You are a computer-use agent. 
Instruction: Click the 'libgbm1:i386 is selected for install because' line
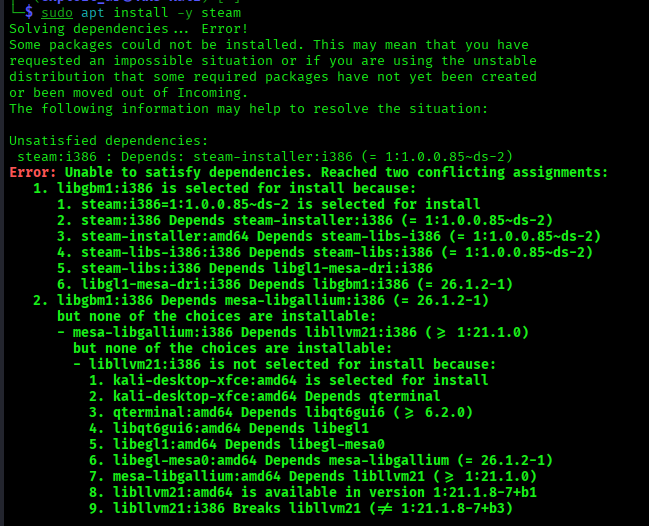pyautogui.click(x=224, y=188)
